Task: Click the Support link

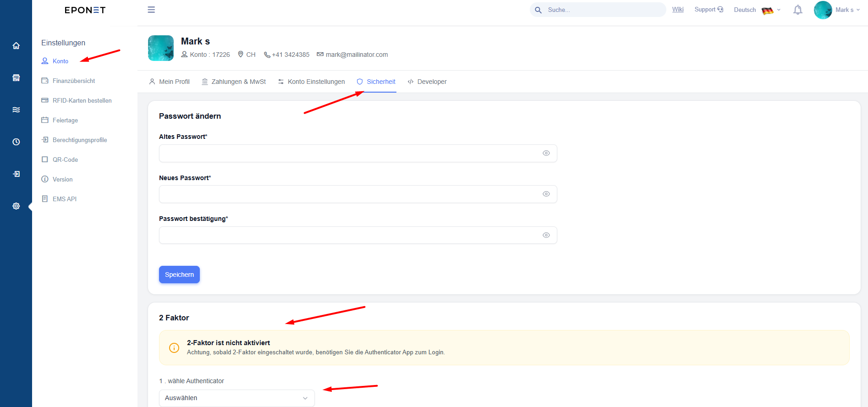Action: (709, 10)
